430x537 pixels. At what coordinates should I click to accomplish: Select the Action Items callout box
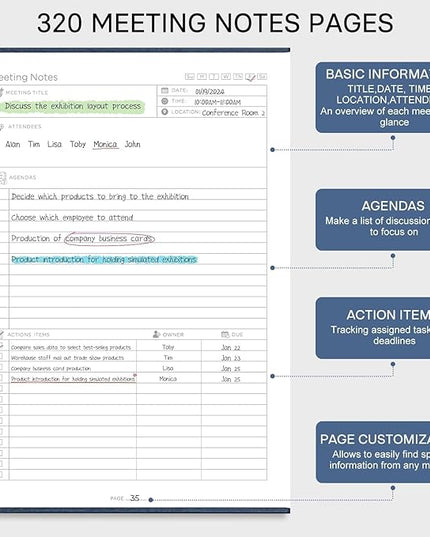[372, 328]
